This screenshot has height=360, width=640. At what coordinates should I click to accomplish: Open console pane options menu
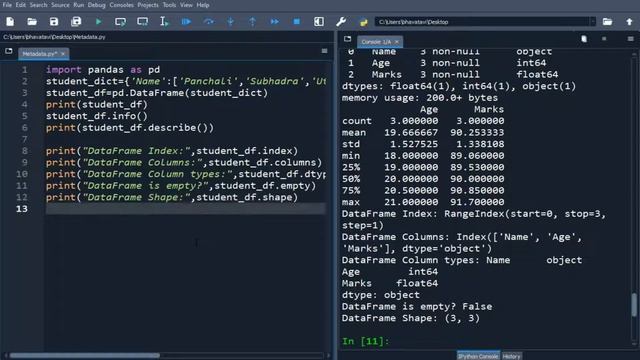[631, 39]
